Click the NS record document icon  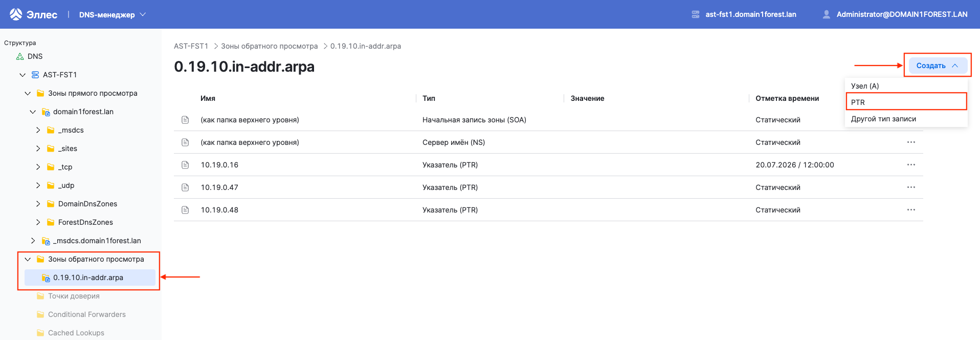[x=185, y=142]
